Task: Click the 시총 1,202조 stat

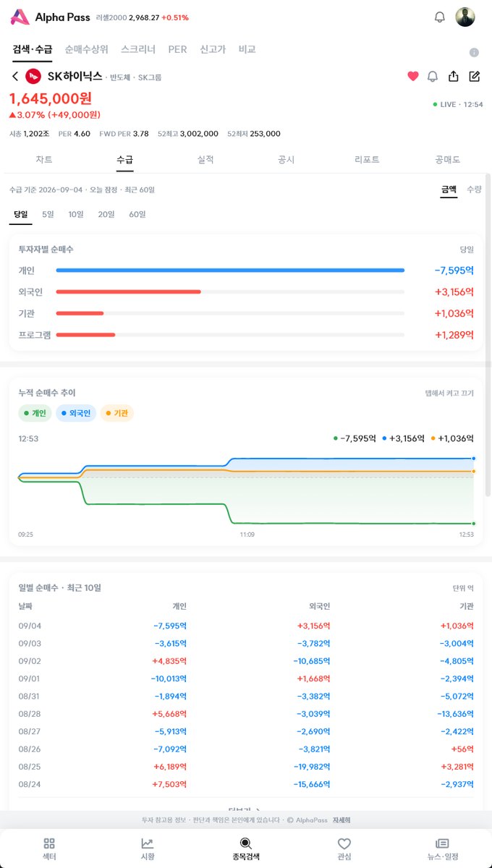Action: click(30, 134)
